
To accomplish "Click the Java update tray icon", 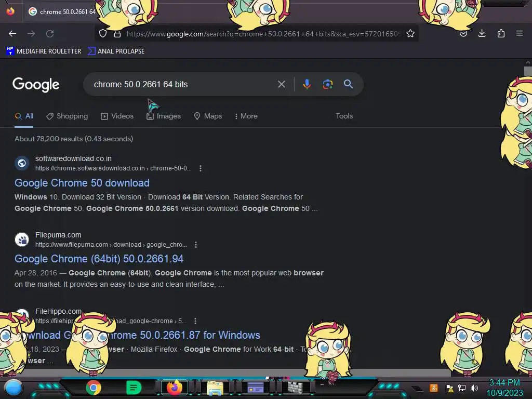I will [434, 388].
